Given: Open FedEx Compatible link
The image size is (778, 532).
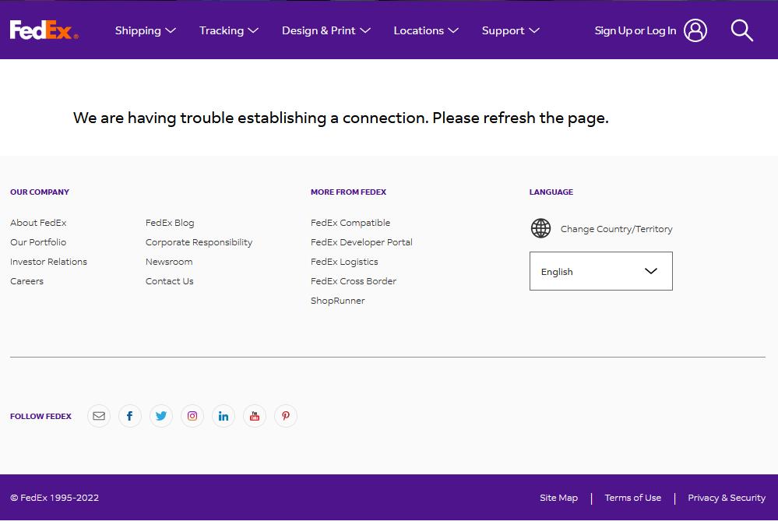Looking at the screenshot, I should pyautogui.click(x=350, y=223).
